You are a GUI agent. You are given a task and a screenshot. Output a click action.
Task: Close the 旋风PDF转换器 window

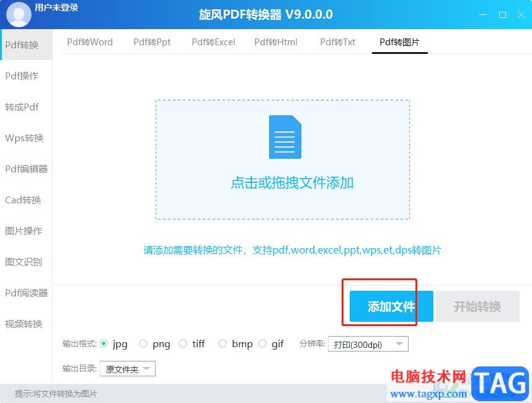click(521, 15)
